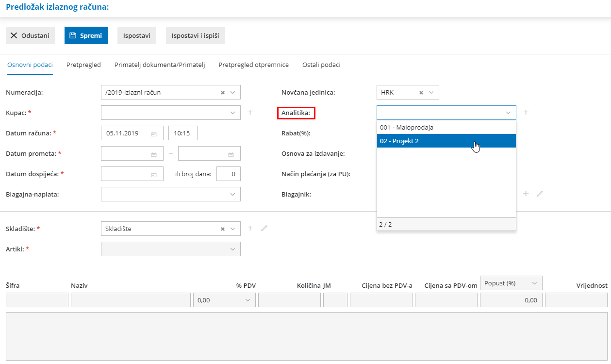Open the calendar for Datum računa

point(154,133)
